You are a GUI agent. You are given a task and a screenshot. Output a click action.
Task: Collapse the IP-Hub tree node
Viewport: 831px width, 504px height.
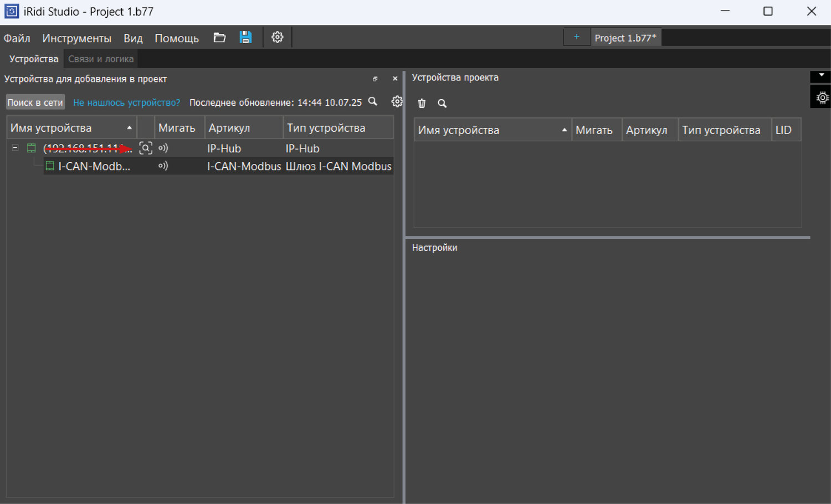[16, 148]
